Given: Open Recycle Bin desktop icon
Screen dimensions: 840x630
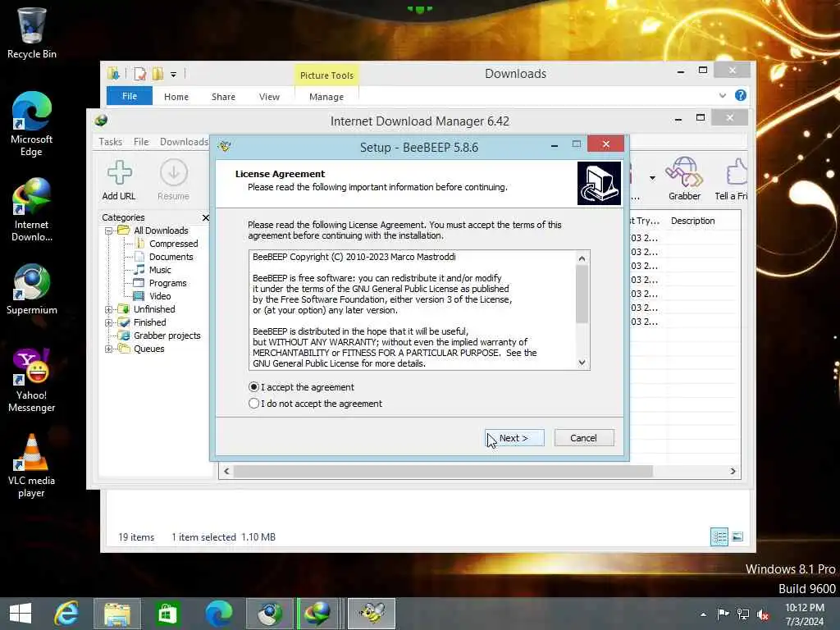Looking at the screenshot, I should click(32, 33).
